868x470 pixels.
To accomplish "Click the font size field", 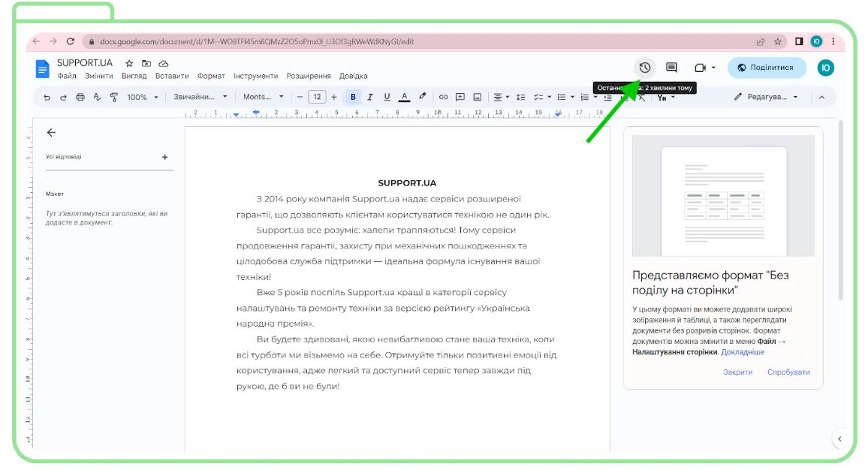I will click(x=317, y=97).
